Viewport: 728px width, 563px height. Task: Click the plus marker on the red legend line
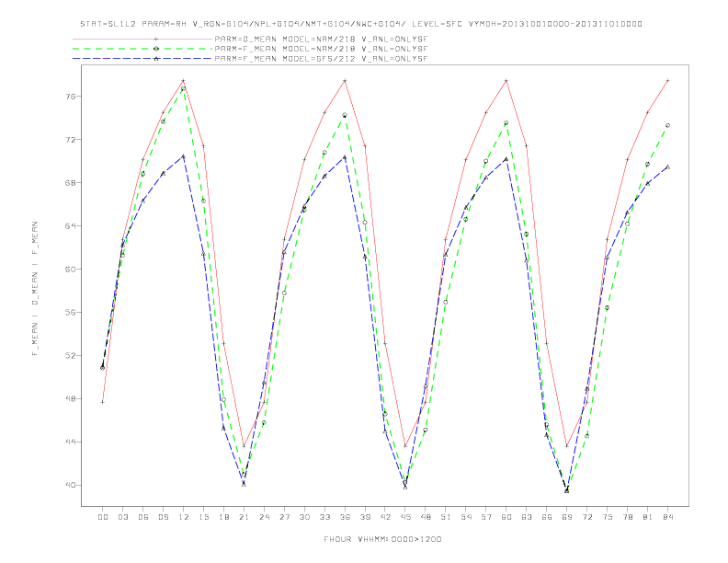click(x=156, y=39)
